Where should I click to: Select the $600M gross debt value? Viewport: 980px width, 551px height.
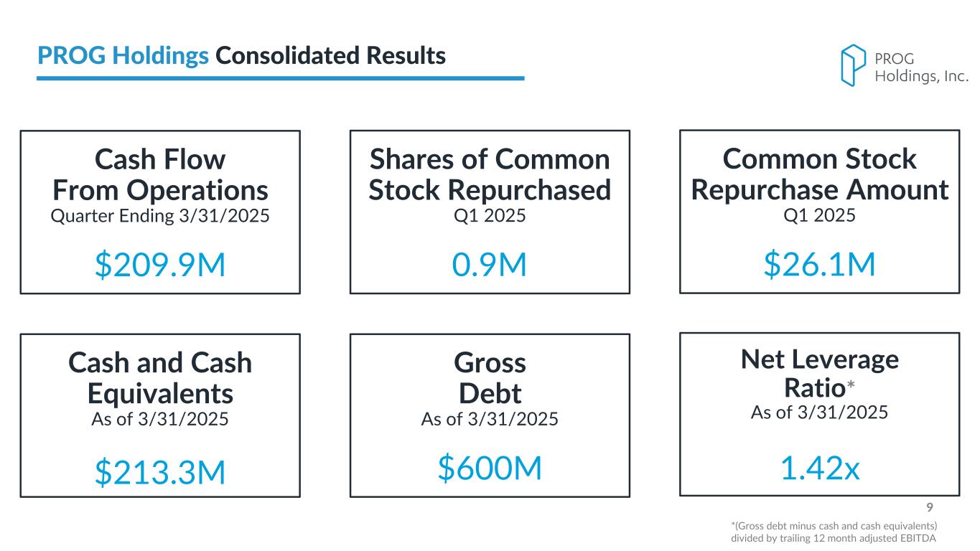(490, 469)
